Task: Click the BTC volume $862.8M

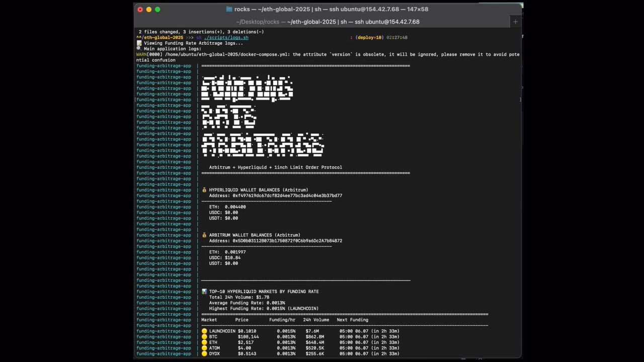Action: click(315, 337)
